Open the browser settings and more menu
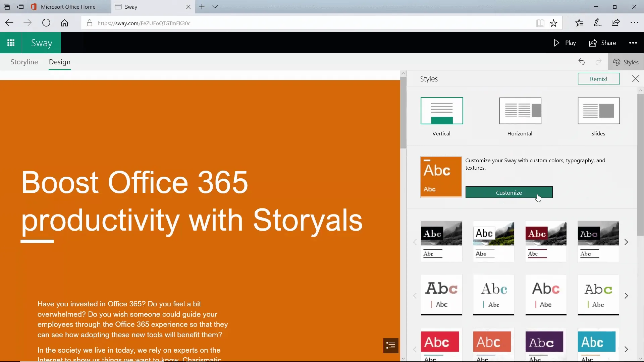 point(634,23)
